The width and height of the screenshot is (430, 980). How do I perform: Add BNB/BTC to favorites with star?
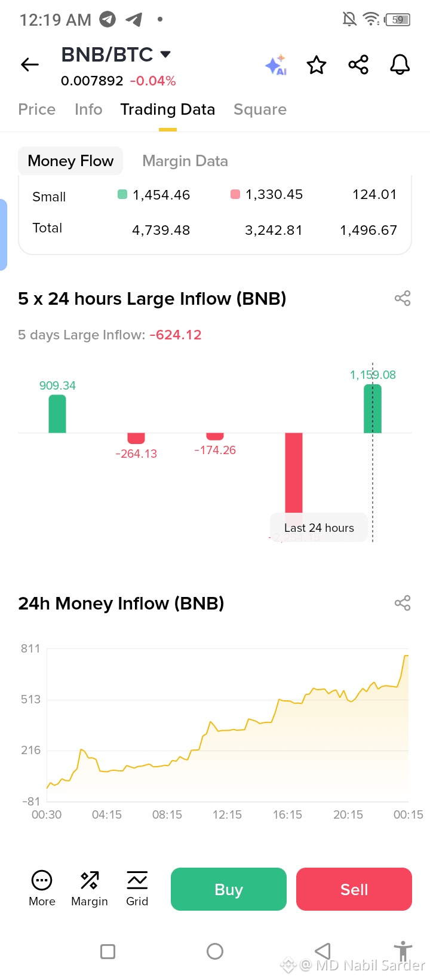tap(317, 65)
